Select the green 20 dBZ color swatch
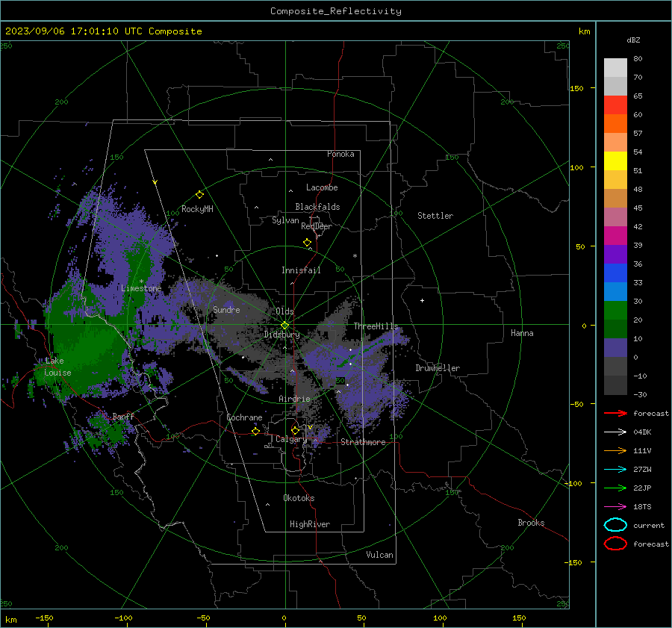672x628 pixels. 615,311
